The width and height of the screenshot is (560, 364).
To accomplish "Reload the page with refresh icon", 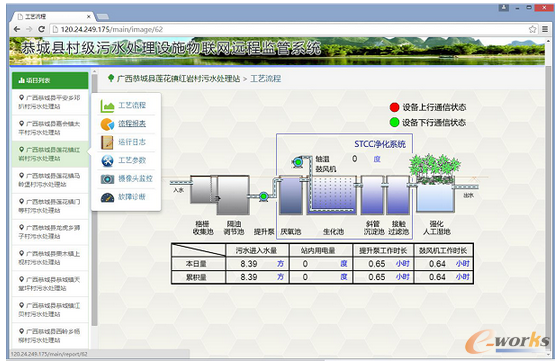I will coord(41,29).
